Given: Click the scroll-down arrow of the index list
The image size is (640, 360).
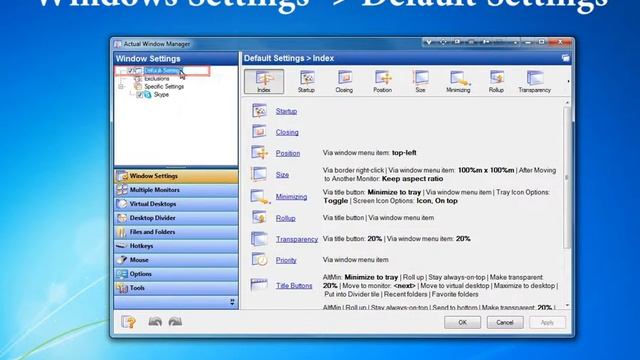Looking at the screenshot, I should (567, 305).
